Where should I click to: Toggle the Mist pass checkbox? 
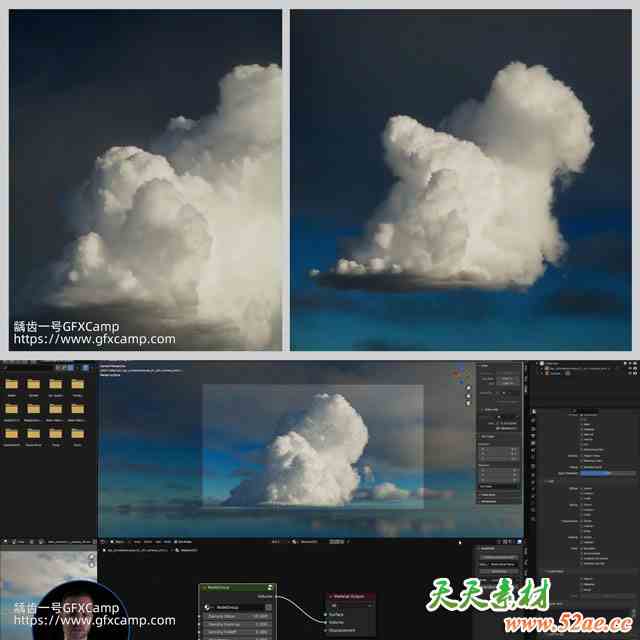click(582, 424)
